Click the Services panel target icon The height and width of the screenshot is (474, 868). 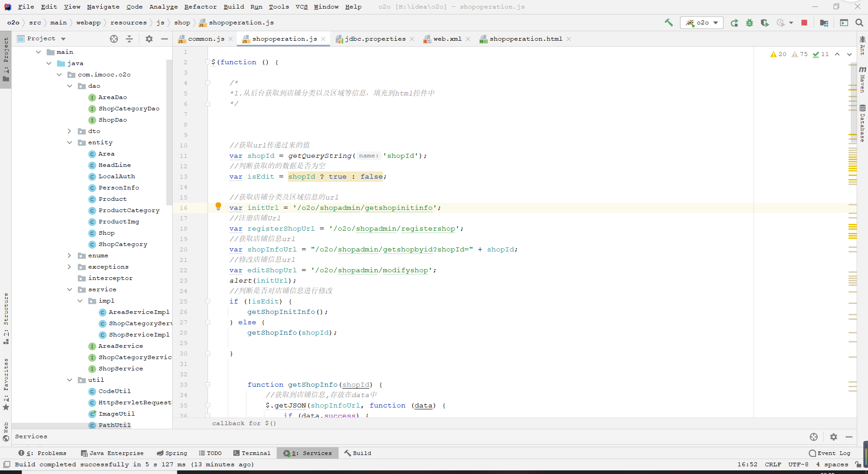coord(814,437)
